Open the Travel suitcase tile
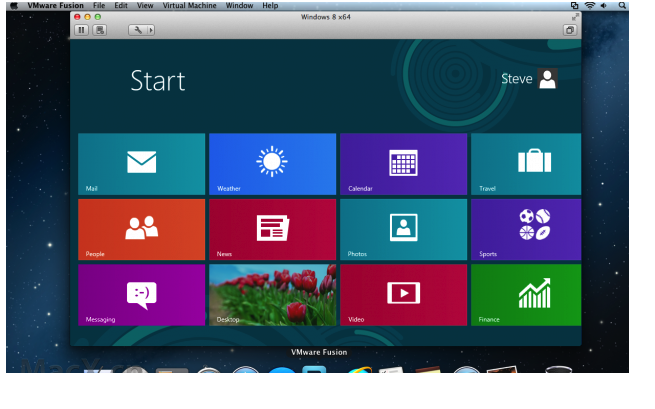Image resolution: width=655 pixels, height=409 pixels. coord(526,163)
